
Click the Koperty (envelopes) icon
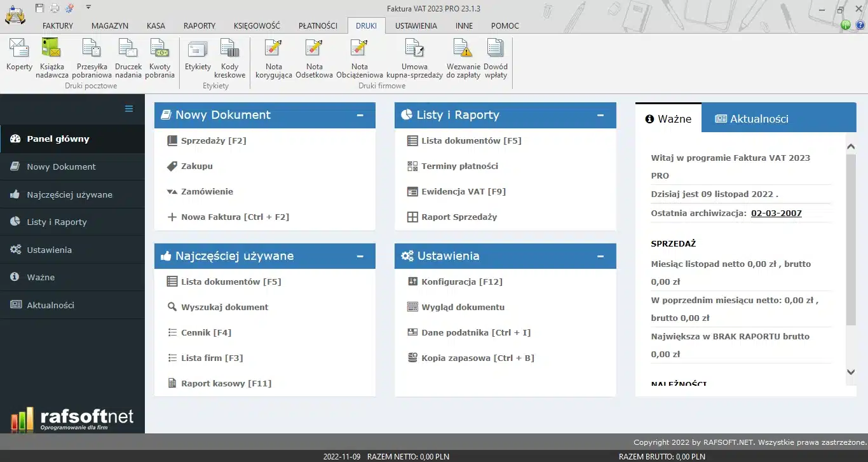click(18, 57)
